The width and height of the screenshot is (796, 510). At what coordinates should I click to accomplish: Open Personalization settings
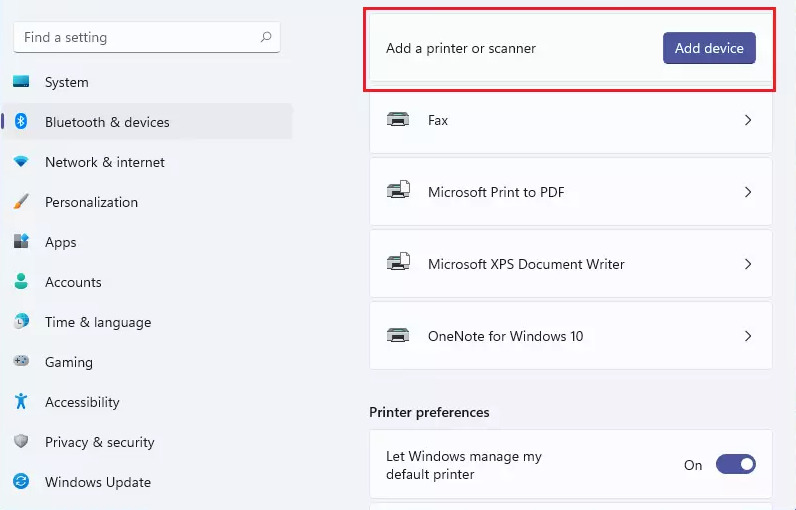[147, 202]
